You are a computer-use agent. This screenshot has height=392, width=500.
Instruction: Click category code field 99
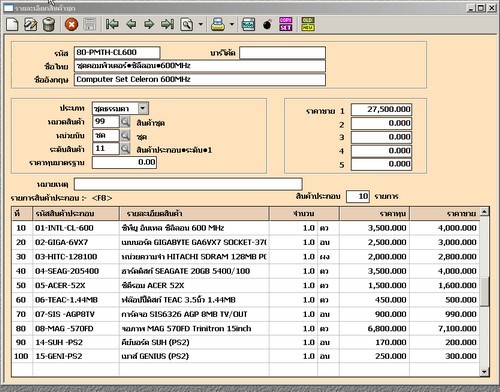tap(105, 122)
